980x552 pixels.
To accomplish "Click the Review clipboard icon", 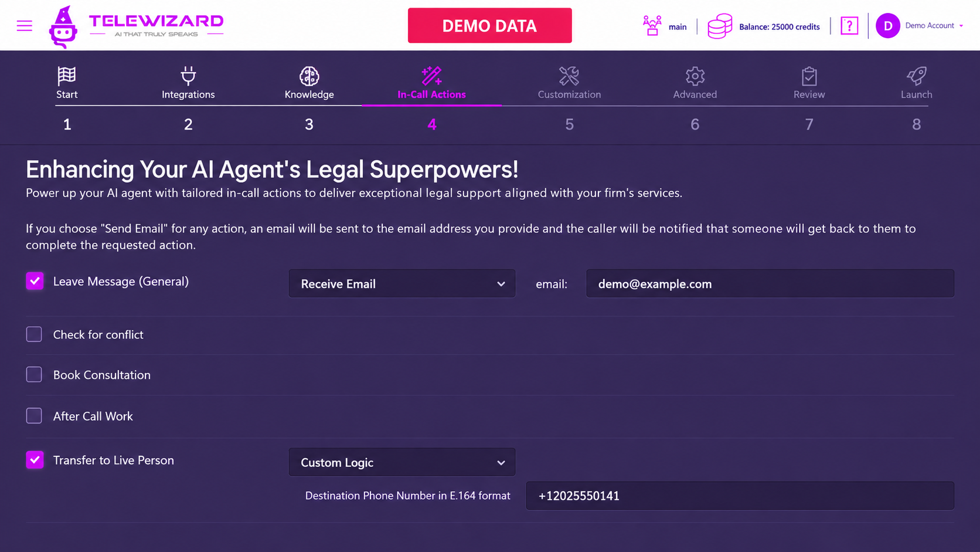I will coord(809,76).
